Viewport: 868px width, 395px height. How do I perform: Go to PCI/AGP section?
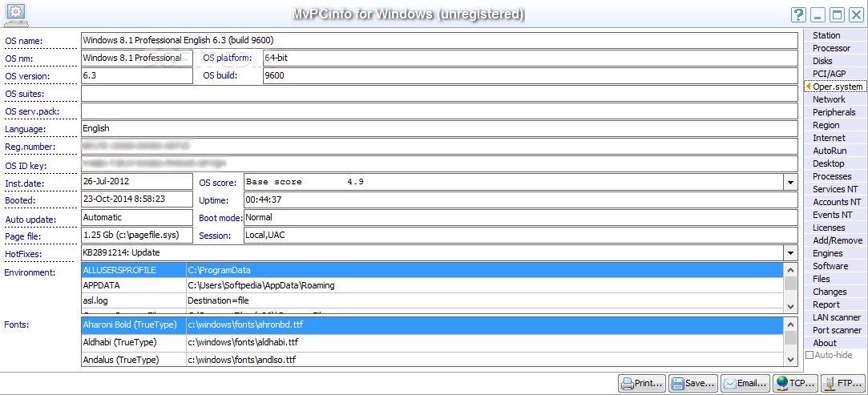834,74
